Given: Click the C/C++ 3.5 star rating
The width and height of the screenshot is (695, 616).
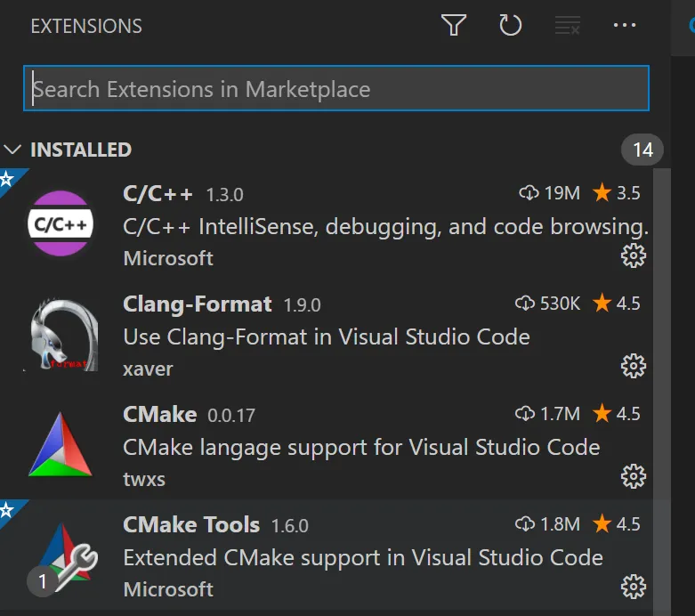Looking at the screenshot, I should pos(617,193).
